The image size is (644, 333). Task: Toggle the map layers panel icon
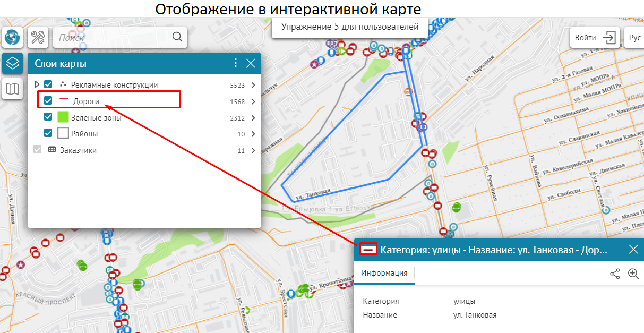[12, 63]
